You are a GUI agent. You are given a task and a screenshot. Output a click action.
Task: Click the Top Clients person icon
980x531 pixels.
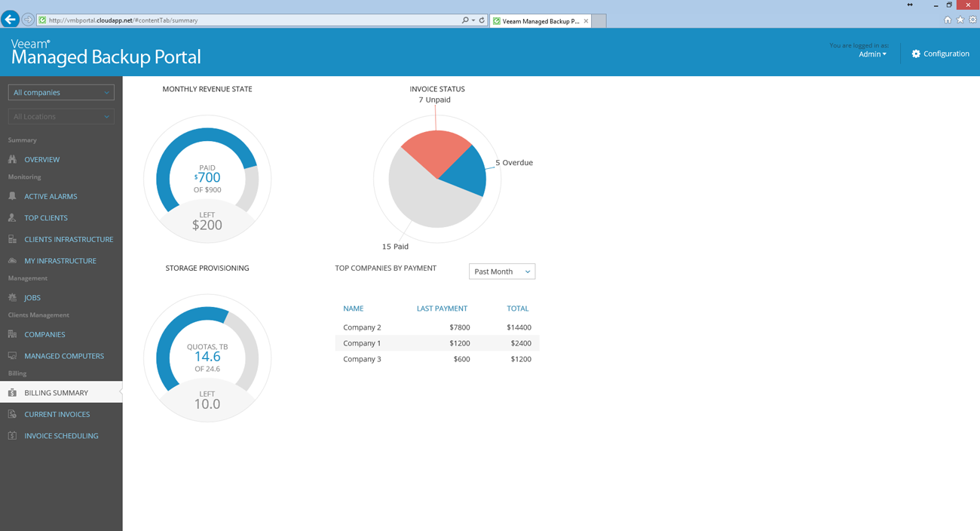coord(12,217)
